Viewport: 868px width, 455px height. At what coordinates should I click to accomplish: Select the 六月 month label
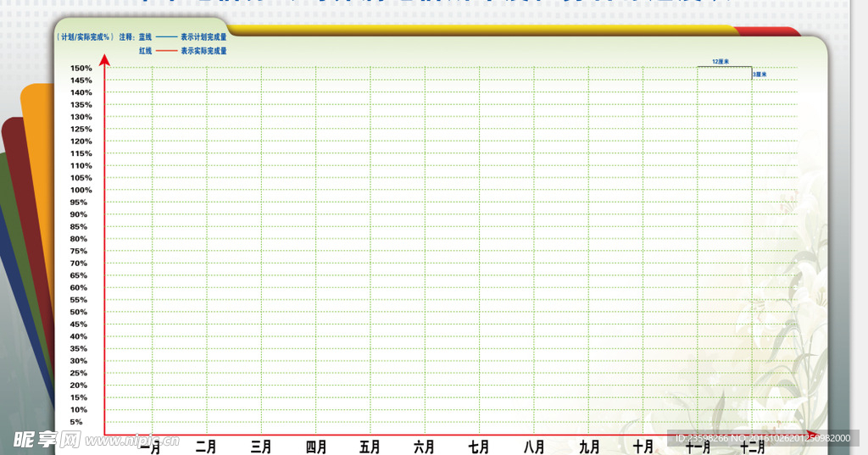click(x=424, y=447)
